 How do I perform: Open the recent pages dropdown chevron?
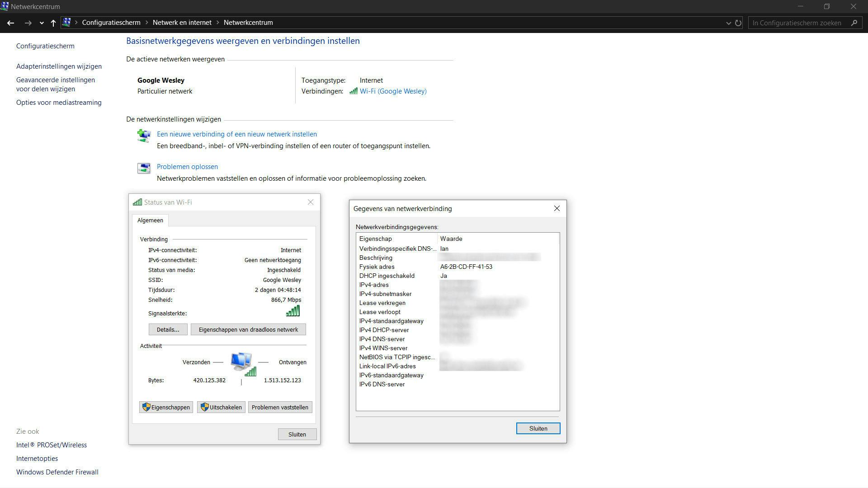click(x=41, y=23)
